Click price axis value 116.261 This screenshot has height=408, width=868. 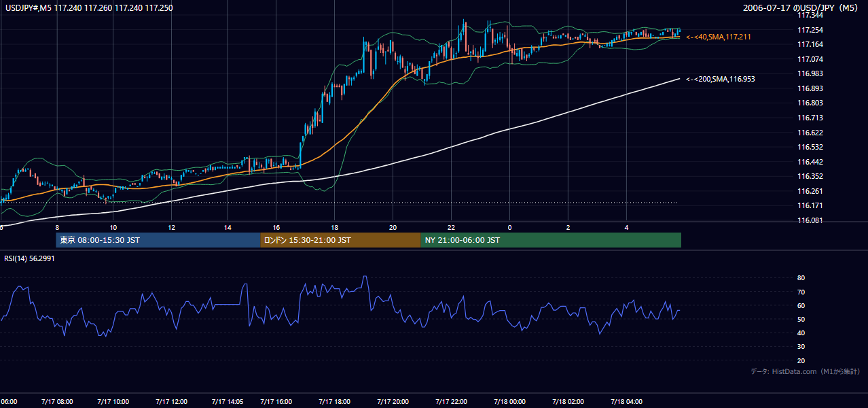810,191
